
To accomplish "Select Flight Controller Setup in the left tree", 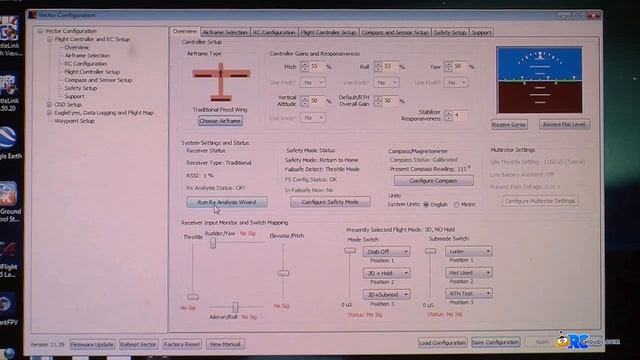I will point(92,72).
